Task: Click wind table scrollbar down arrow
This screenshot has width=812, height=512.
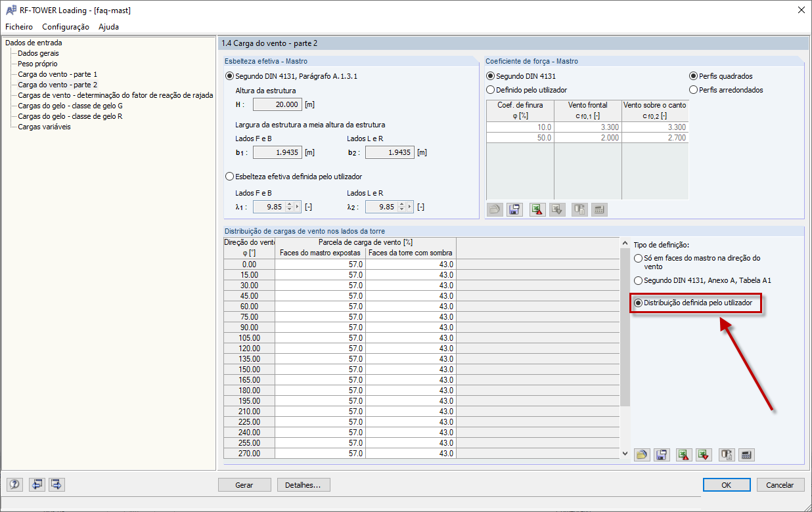Action: 624,453
